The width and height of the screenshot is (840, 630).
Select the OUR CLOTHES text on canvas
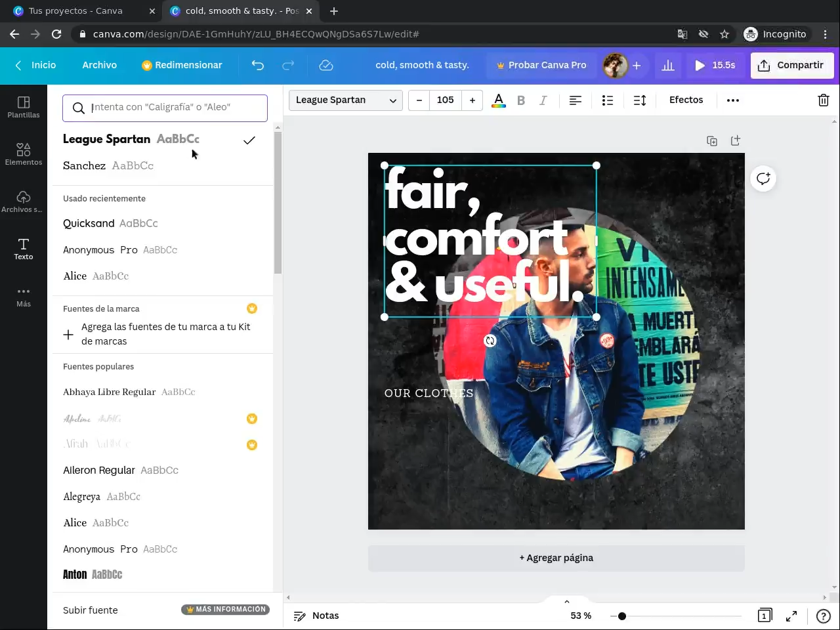pyautogui.click(x=429, y=393)
